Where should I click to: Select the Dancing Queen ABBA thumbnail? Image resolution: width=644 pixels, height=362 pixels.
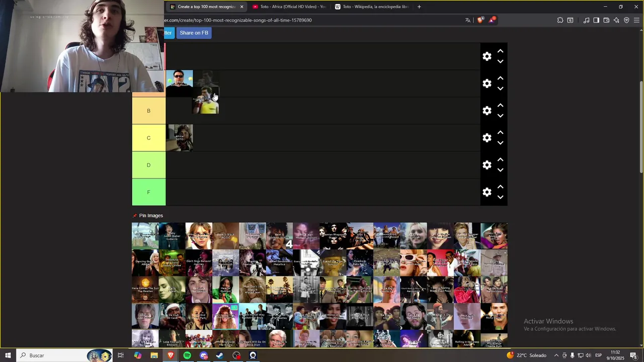[145, 263]
